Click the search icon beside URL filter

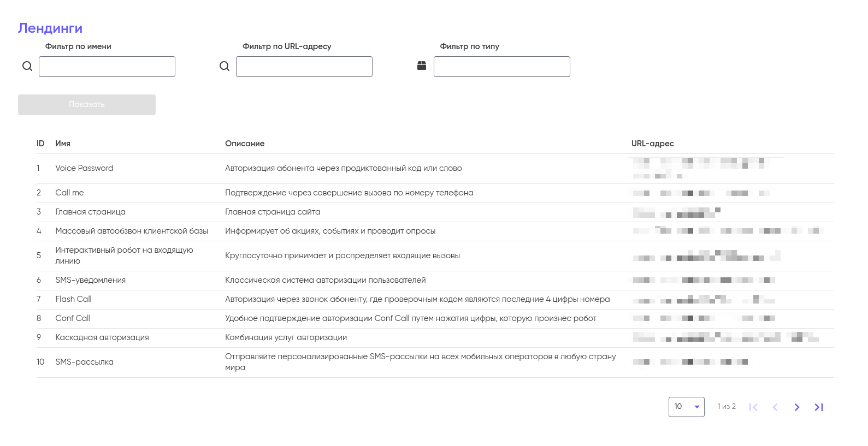pos(225,67)
